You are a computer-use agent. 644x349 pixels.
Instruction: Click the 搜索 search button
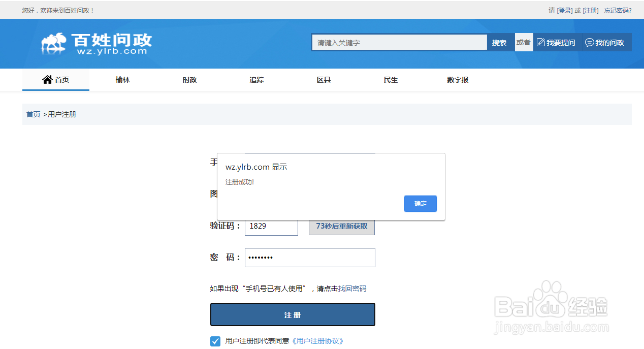[x=500, y=42]
